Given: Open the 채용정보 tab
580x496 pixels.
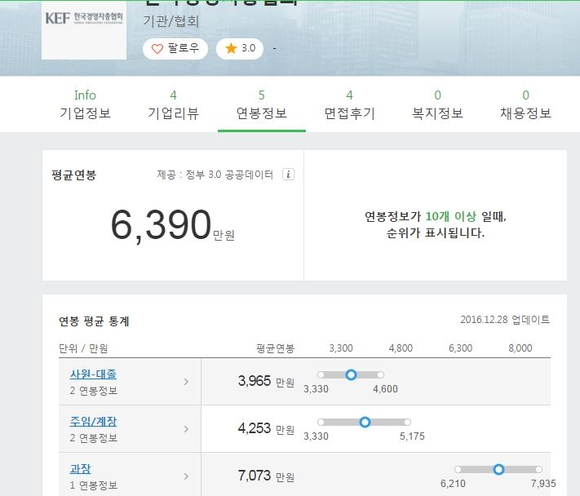Looking at the screenshot, I should click(x=526, y=105).
